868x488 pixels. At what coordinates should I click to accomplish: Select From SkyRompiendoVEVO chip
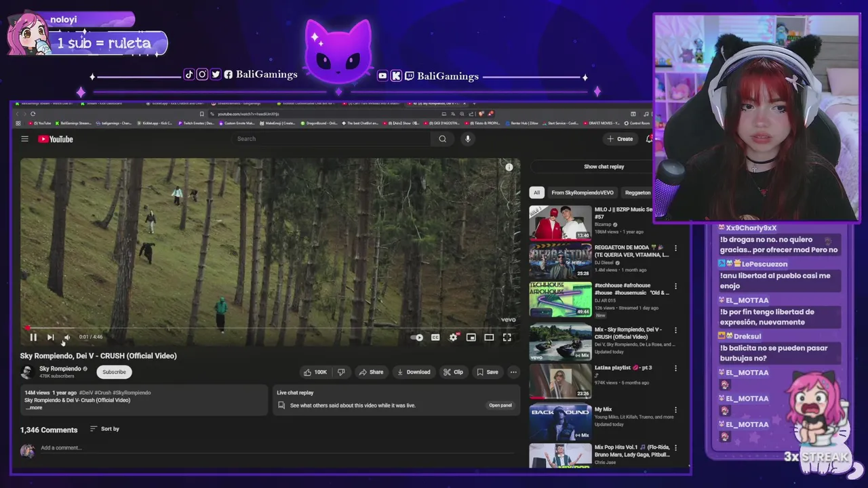tap(583, 192)
